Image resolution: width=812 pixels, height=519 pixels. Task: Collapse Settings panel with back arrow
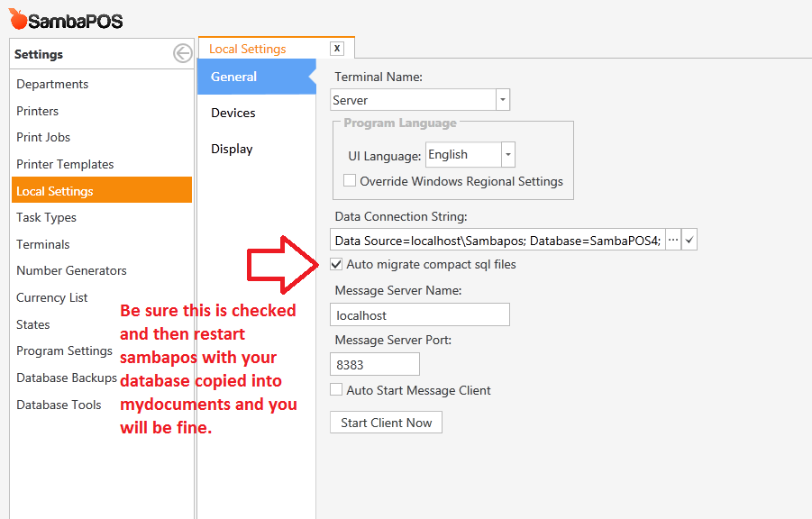(182, 53)
